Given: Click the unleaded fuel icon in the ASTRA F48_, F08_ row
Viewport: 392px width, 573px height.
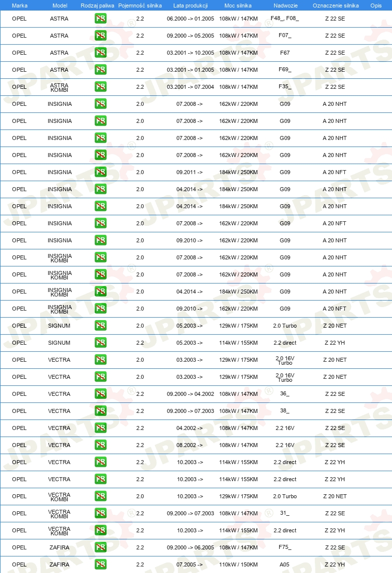Looking at the screenshot, I should coord(100,18).
